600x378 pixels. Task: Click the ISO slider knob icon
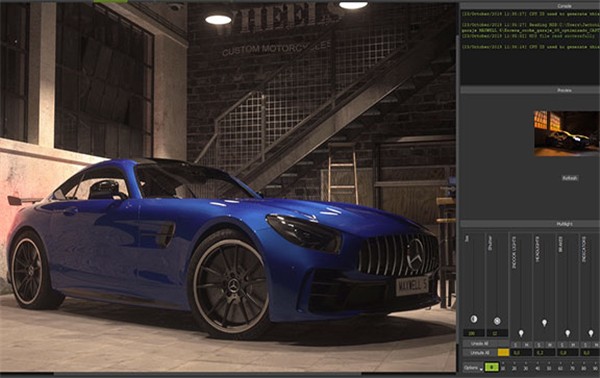coord(474,319)
